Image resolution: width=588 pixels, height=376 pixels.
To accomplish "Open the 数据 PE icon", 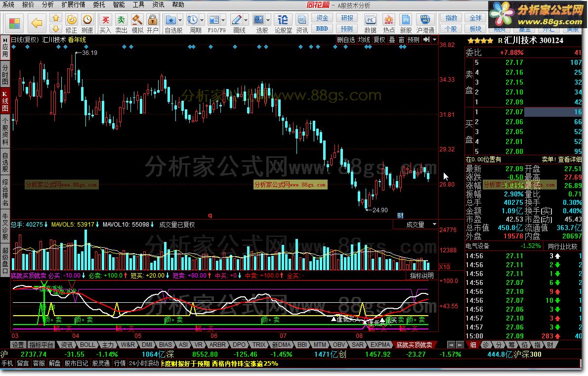I will pos(370,23).
